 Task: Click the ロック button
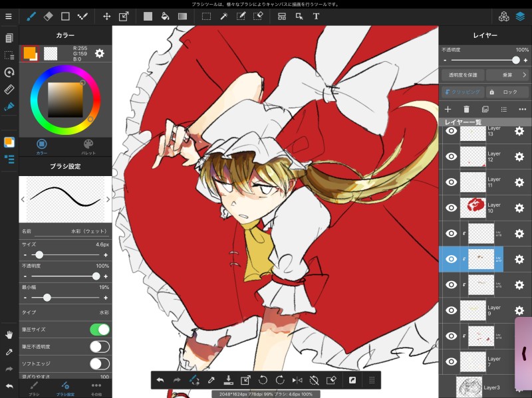pos(507,92)
